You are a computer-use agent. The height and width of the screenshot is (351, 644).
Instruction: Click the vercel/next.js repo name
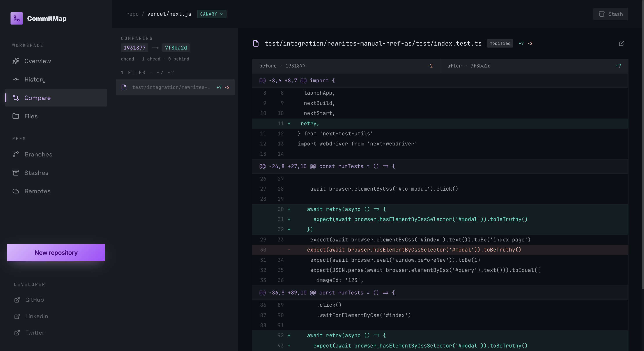169,14
